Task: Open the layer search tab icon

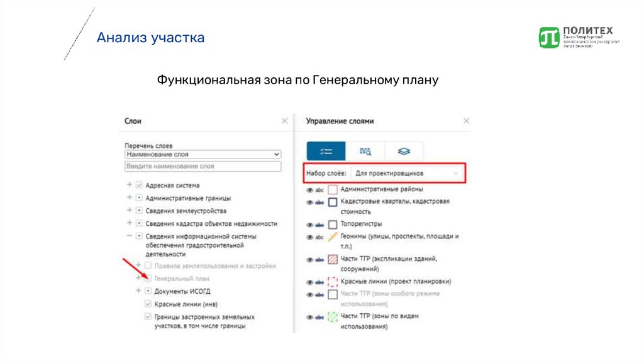Action: [365, 152]
